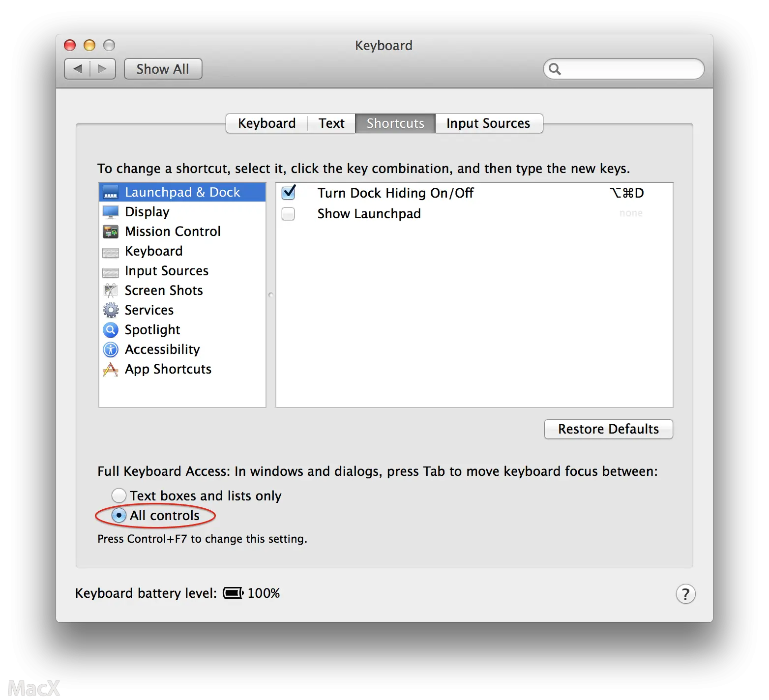Image resolution: width=769 pixels, height=700 pixels.
Task: Switch to the Keyboard tab
Action: [266, 123]
